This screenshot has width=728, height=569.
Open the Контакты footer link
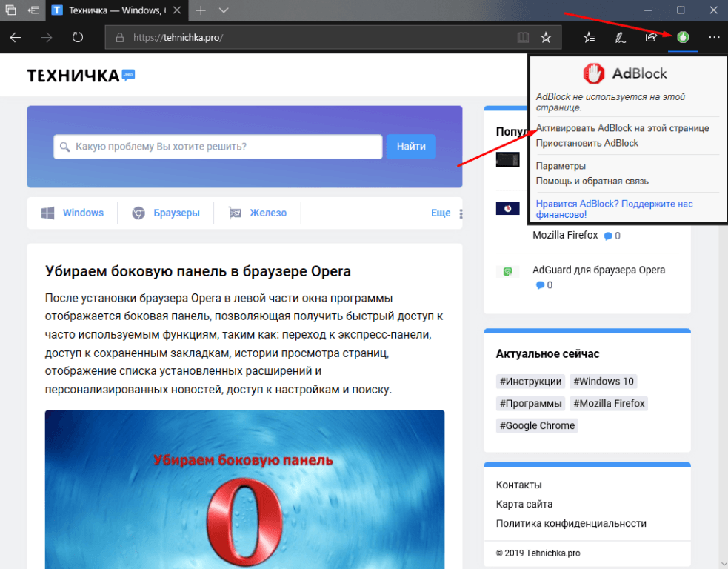pyautogui.click(x=518, y=485)
